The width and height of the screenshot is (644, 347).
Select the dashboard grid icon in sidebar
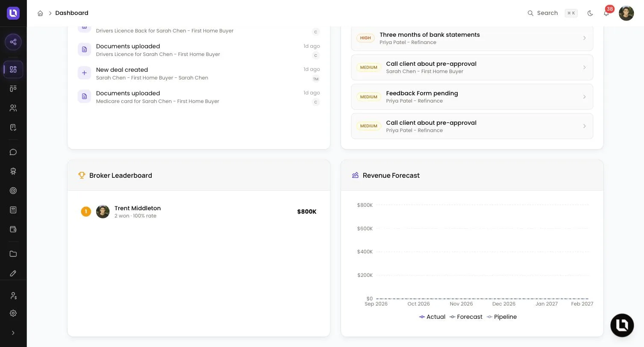[13, 69]
